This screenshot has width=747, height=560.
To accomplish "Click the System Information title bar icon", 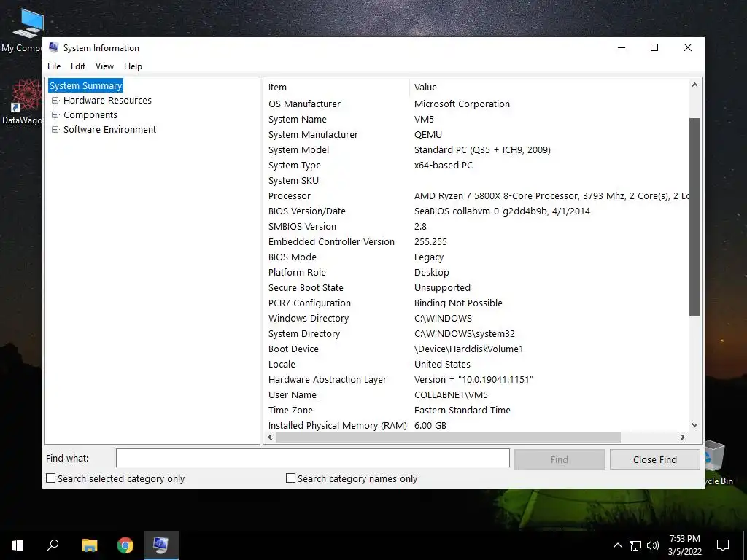I will tap(54, 47).
